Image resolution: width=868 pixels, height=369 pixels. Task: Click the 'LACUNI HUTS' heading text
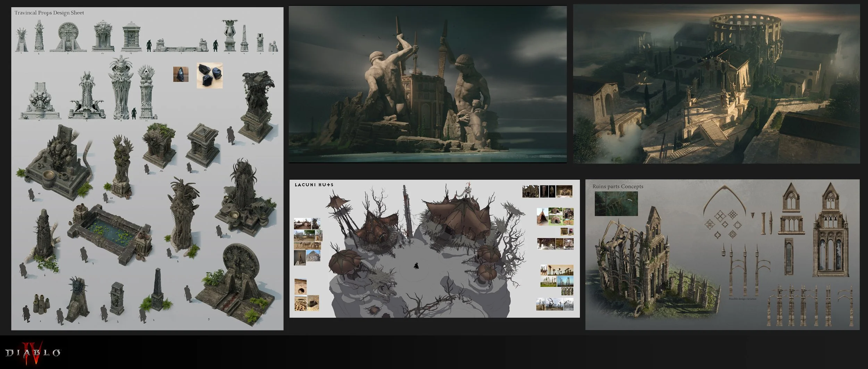click(314, 185)
